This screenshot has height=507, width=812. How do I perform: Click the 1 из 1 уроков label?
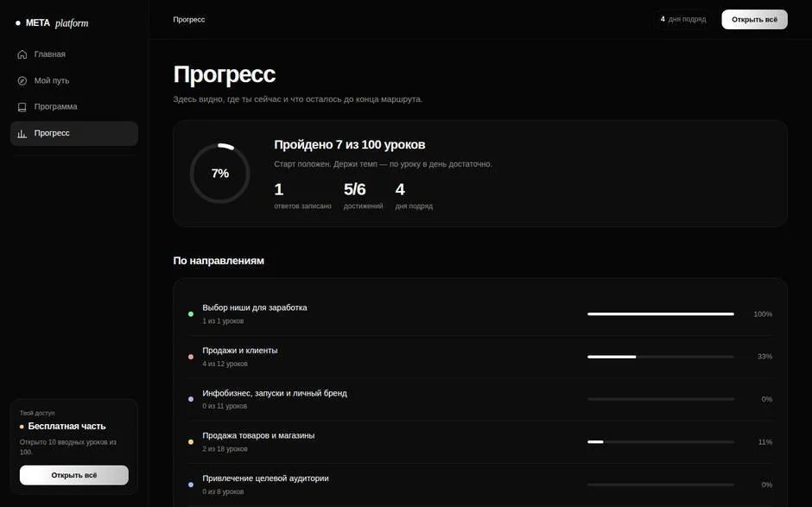[x=223, y=321]
